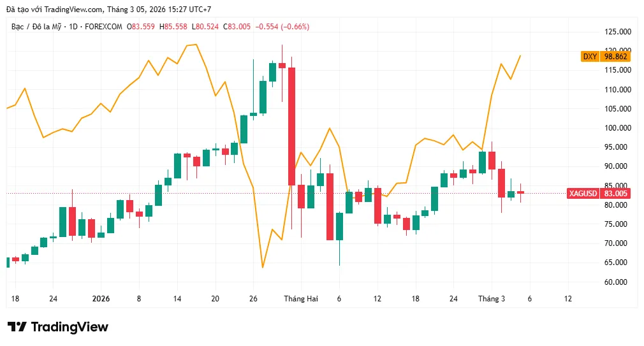Click the chart title Bạc / Đô la Mỹ
This screenshot has height=346, width=644.
pos(36,27)
